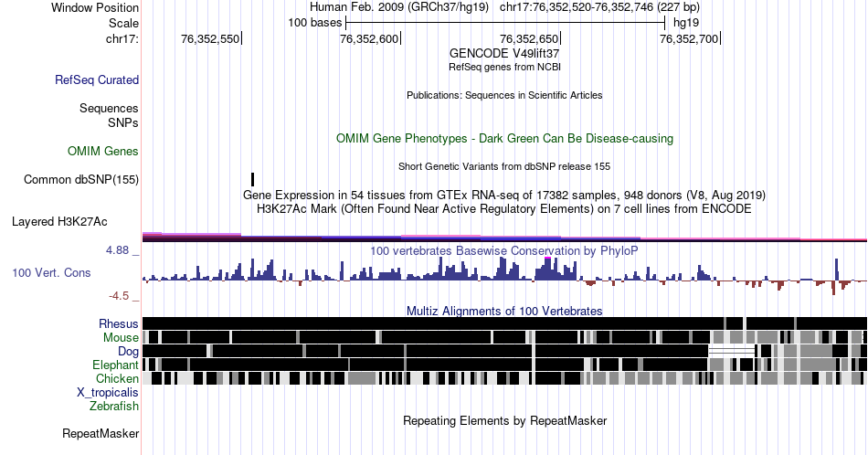Click the double-line gap in Dog alignment

(x=732, y=351)
